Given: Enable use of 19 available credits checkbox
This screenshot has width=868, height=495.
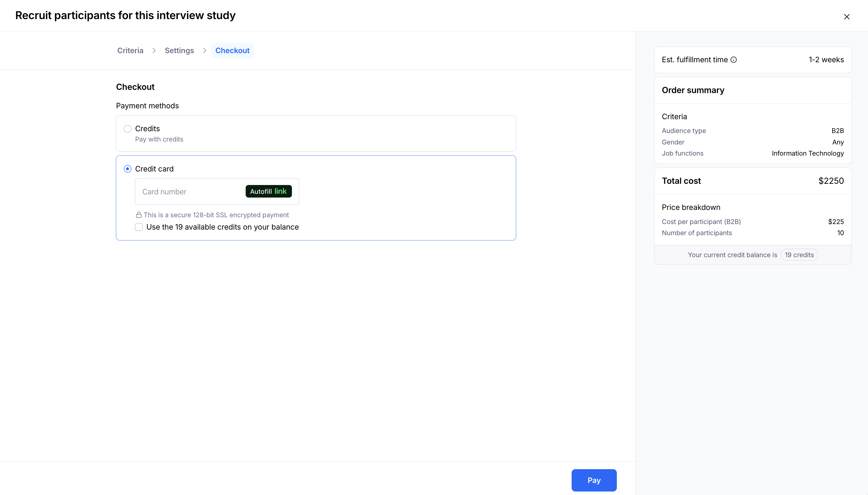Looking at the screenshot, I should (139, 227).
